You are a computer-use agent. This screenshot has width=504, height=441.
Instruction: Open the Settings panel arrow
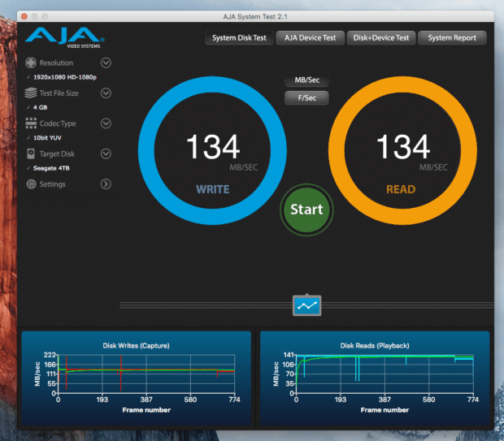(x=106, y=184)
